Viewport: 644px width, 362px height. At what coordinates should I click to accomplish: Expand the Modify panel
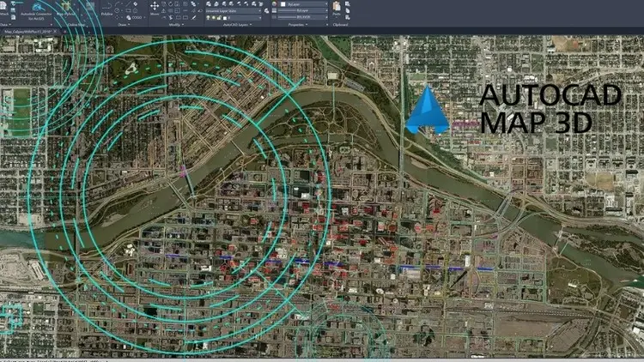[x=176, y=25]
